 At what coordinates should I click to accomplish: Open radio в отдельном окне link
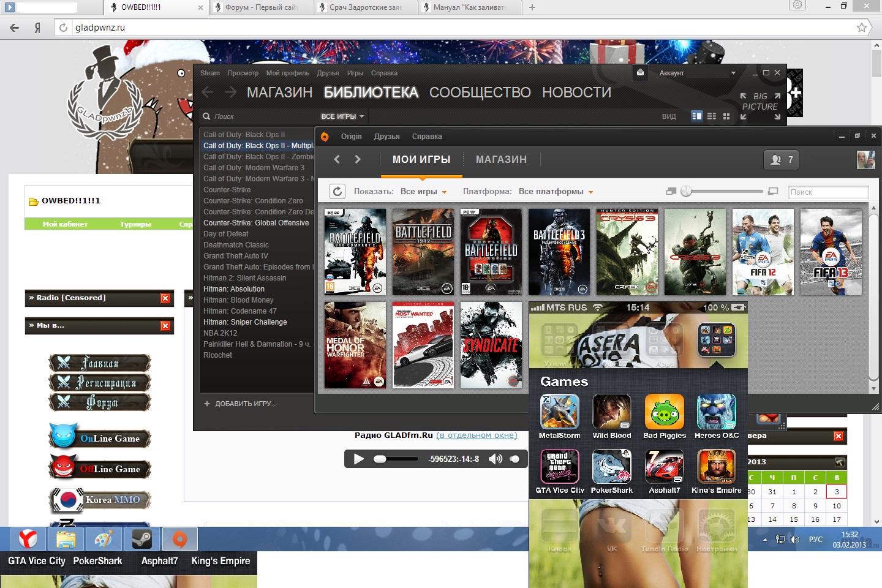[x=477, y=435]
